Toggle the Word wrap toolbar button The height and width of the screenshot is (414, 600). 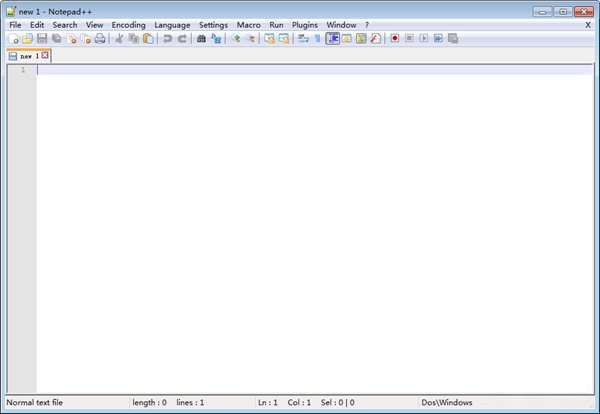[x=303, y=38]
